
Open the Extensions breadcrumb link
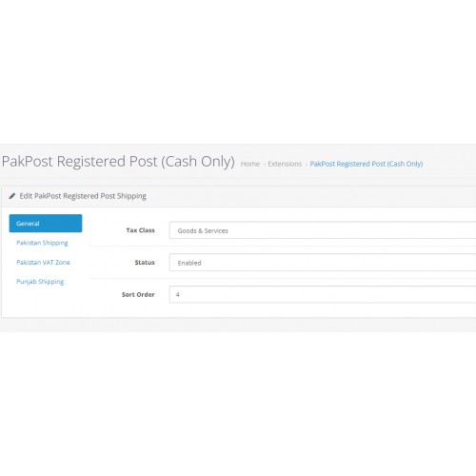pos(285,164)
